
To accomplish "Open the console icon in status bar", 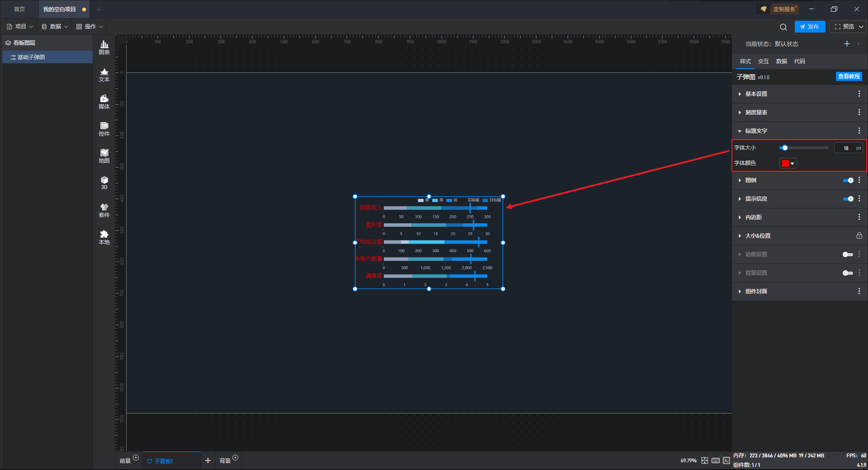I will click(726, 461).
